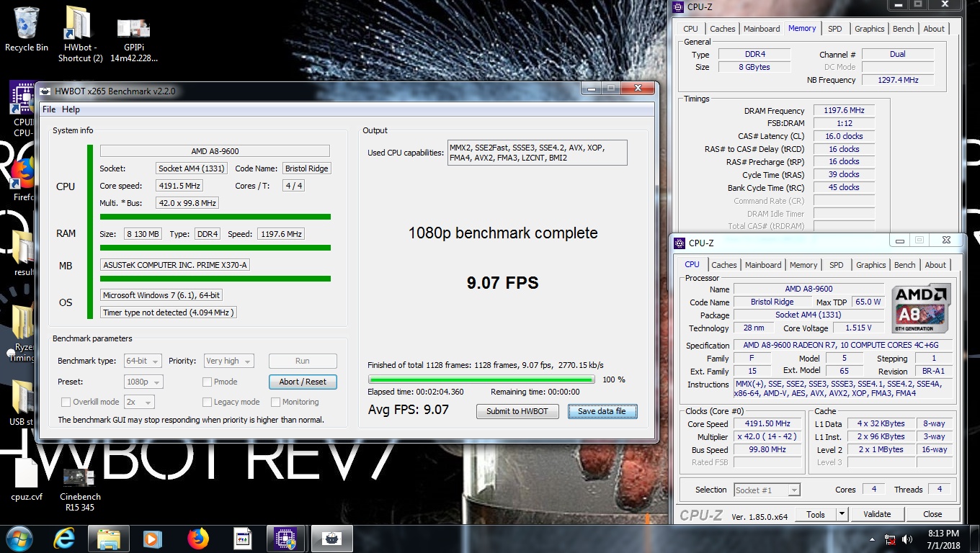Viewport: 980px width, 553px height.
Task: Open the Windows Start menu
Action: click(19, 539)
